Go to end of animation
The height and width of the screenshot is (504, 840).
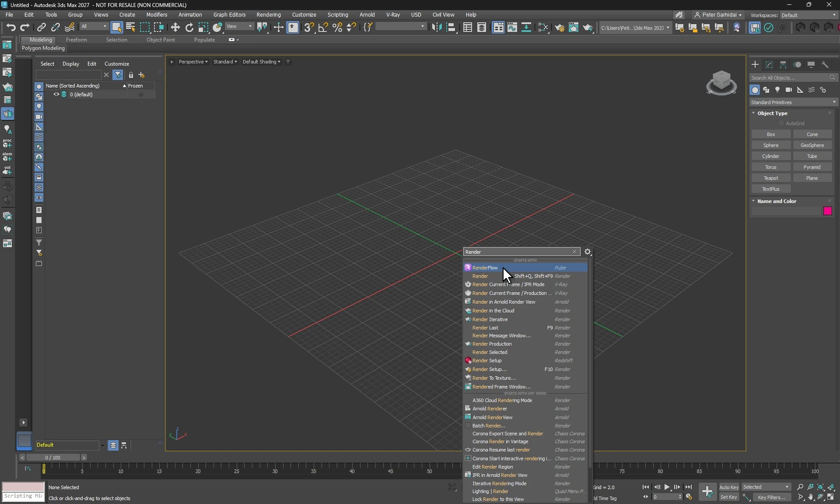(688, 487)
